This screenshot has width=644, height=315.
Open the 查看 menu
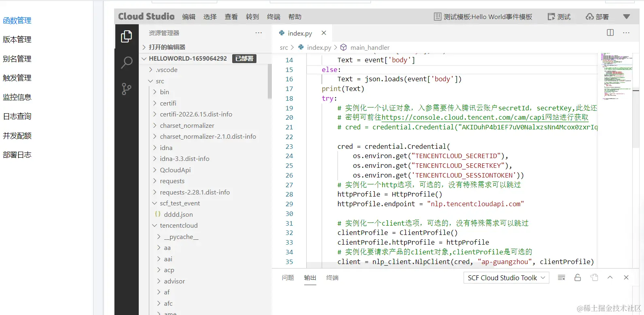tap(231, 17)
